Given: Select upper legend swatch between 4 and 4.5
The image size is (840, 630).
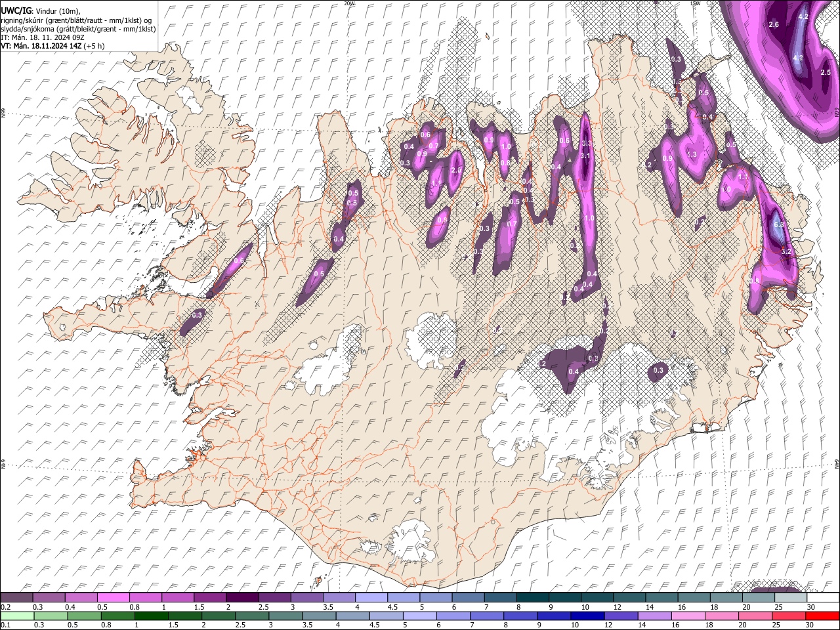Looking at the screenshot, I should click(371, 597).
